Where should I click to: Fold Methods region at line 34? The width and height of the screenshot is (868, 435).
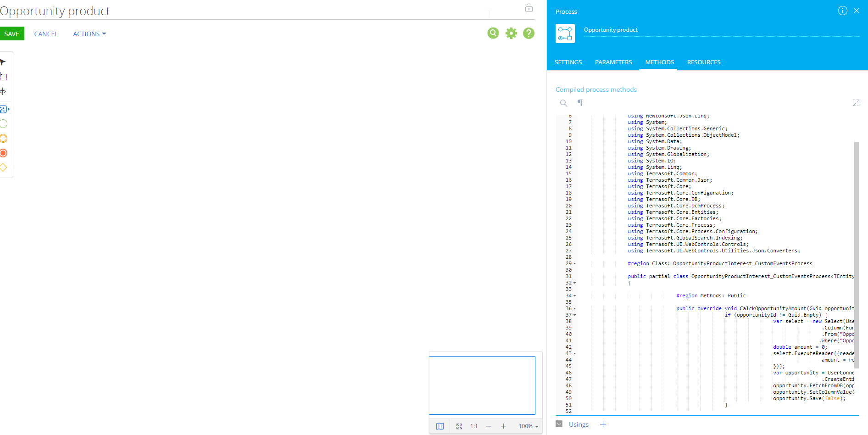574,296
